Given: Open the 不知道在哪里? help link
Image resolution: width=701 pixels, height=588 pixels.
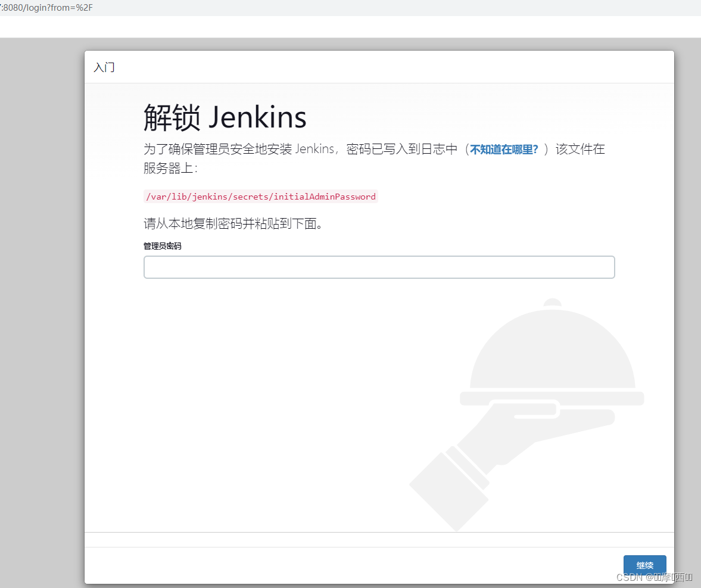Looking at the screenshot, I should pos(504,150).
